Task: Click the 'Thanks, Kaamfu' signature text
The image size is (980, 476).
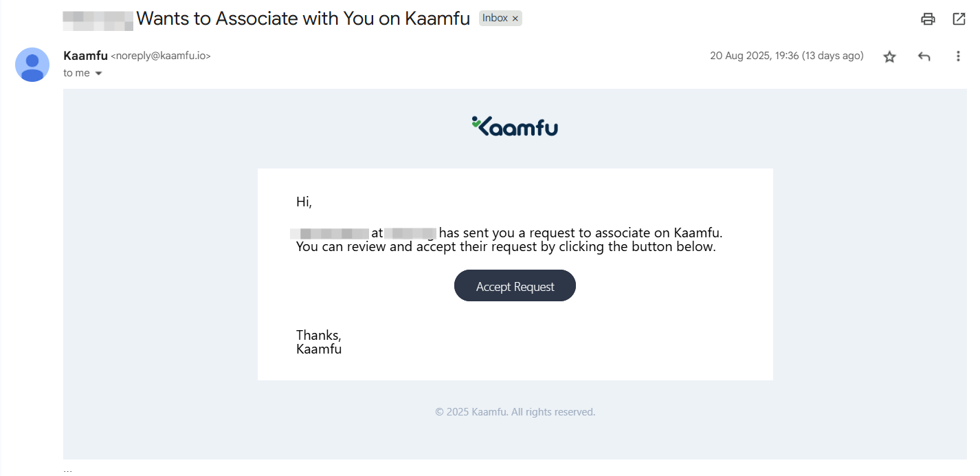Action: click(319, 342)
